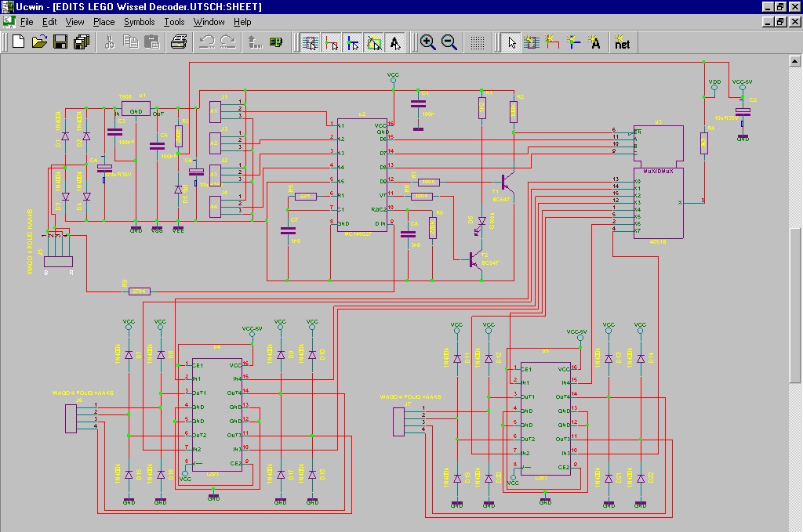Save all open documents
This screenshot has height=532, width=803.
(x=82, y=42)
